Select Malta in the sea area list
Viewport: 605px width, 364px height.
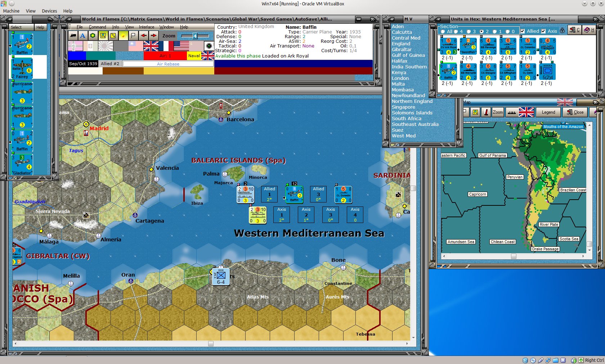coord(398,84)
